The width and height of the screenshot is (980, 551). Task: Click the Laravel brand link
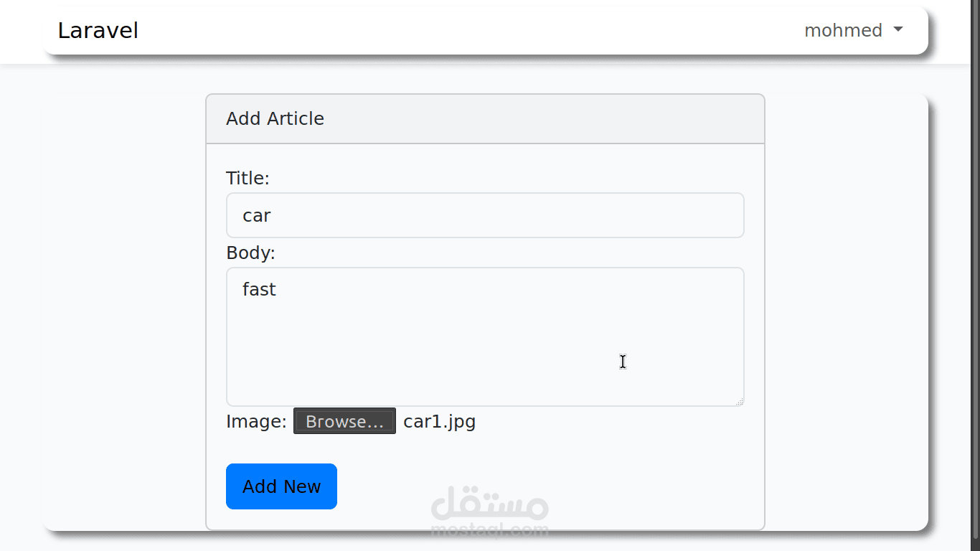pos(98,31)
